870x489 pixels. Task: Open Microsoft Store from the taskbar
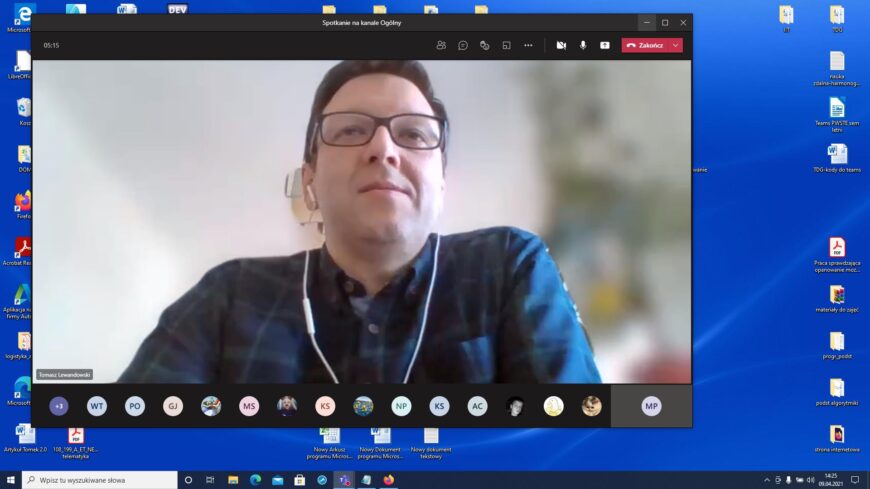[x=300, y=480]
